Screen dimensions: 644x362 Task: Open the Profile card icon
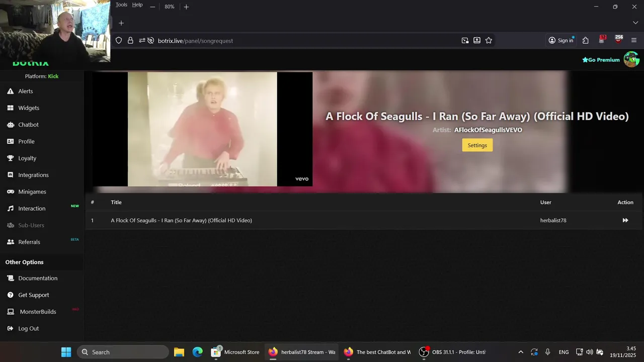coord(10,141)
